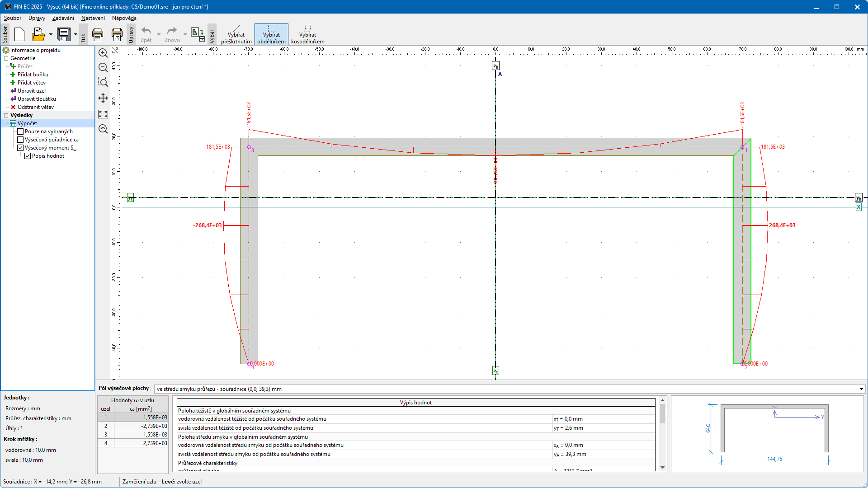This screenshot has width=868, height=488.
Task: Click the fit drawing to window icon
Action: click(103, 114)
